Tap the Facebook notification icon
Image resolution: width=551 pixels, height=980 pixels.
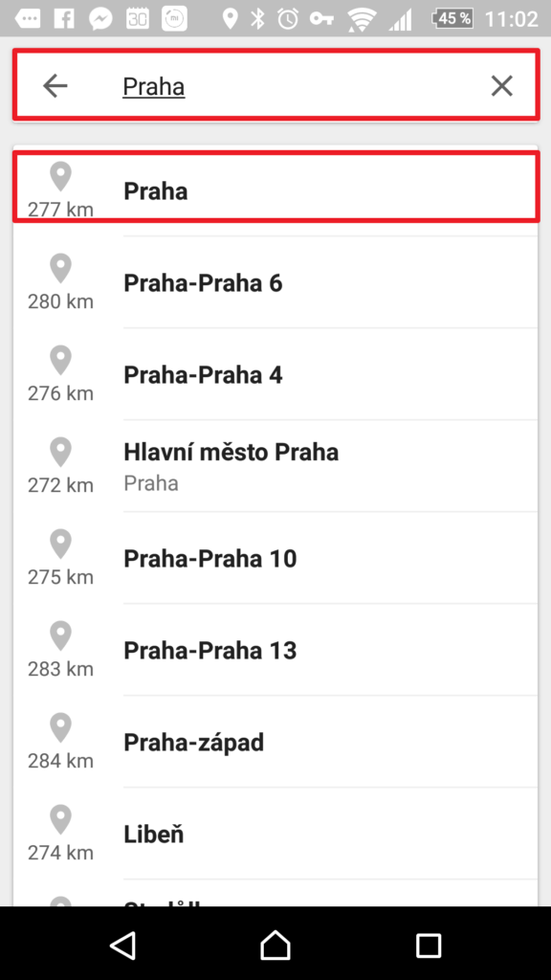tap(64, 19)
